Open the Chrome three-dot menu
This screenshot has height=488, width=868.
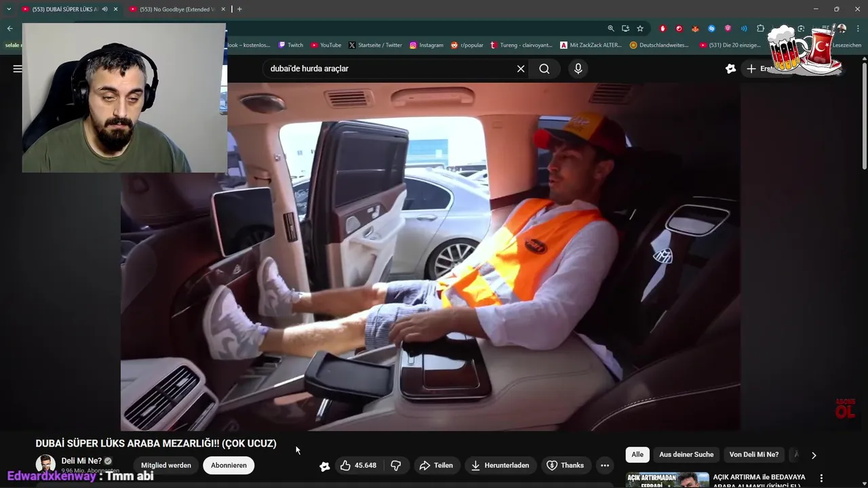tap(857, 28)
